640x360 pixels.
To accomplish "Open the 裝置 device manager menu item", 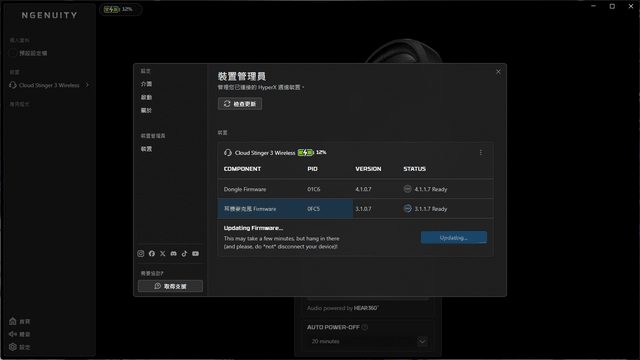I will click(x=147, y=149).
